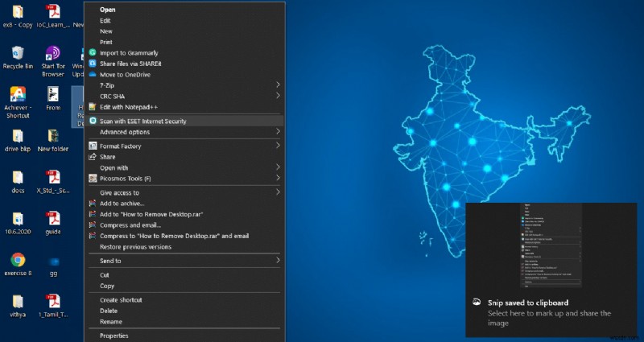
Task: Click the SHAREit icon in context menu
Action: click(x=93, y=64)
